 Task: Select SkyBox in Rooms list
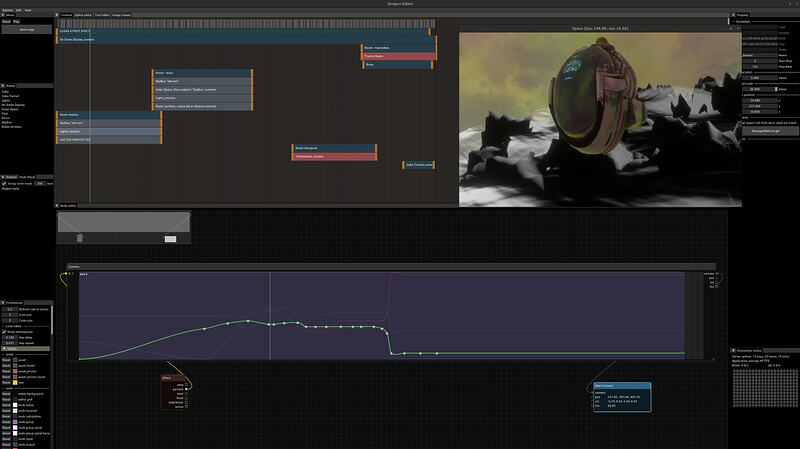tap(7, 122)
